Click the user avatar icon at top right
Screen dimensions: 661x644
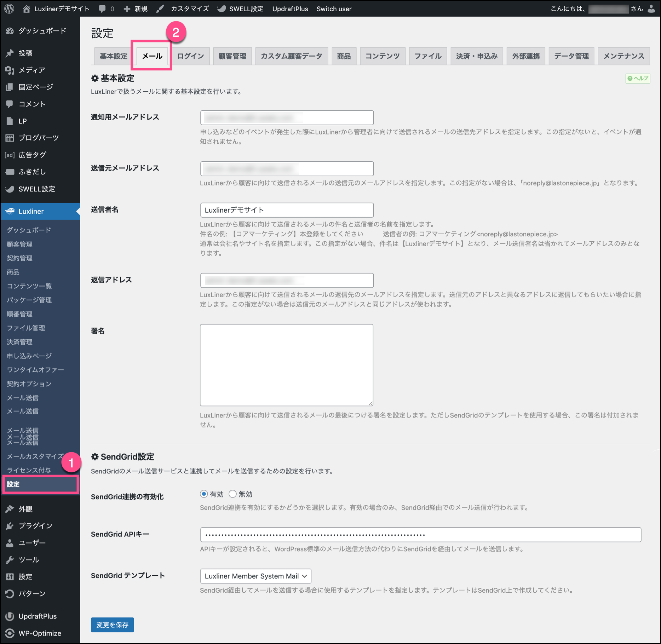tap(651, 9)
